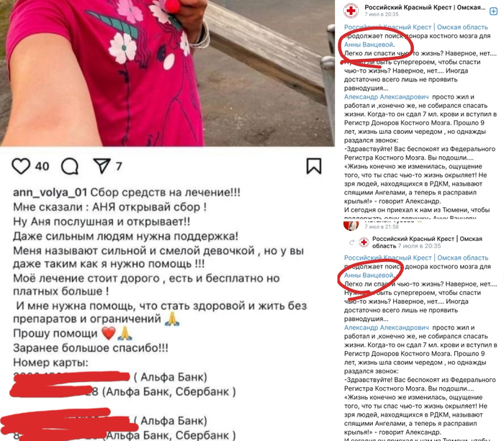Open Анны Ванцевой link in top post
The height and width of the screenshot is (441, 504).
(369, 45)
